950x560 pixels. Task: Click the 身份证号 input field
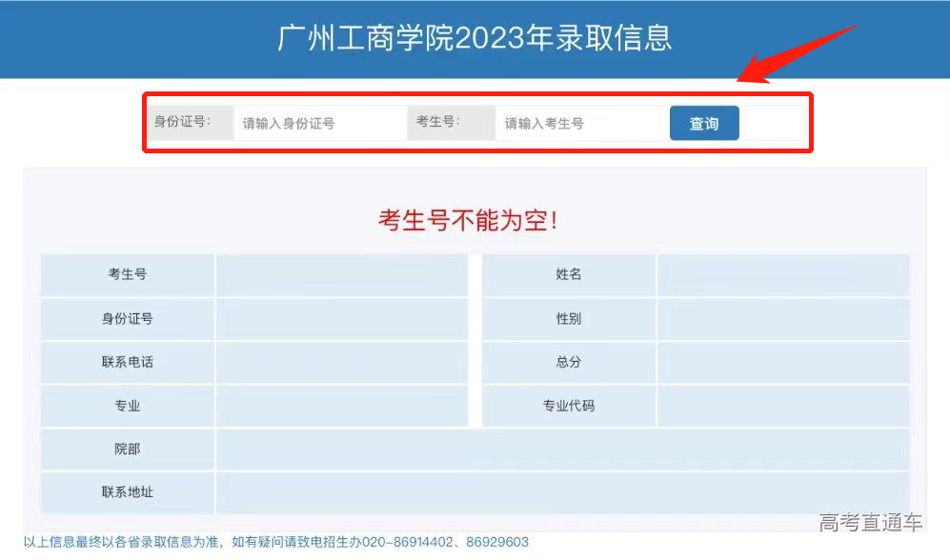point(318,123)
